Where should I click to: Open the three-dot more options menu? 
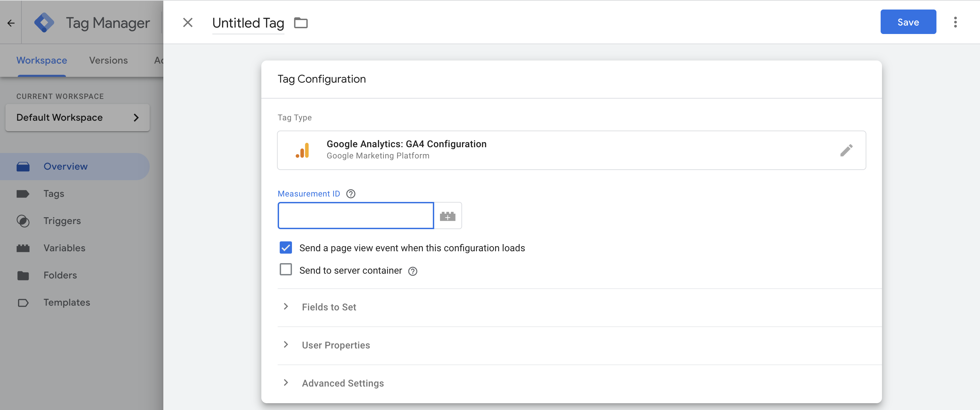pos(955,22)
